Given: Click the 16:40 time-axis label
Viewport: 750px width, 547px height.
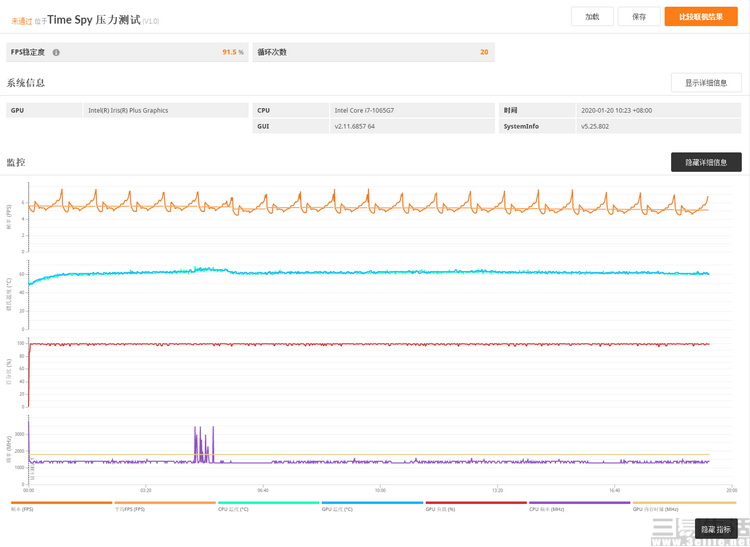Looking at the screenshot, I should coord(615,490).
